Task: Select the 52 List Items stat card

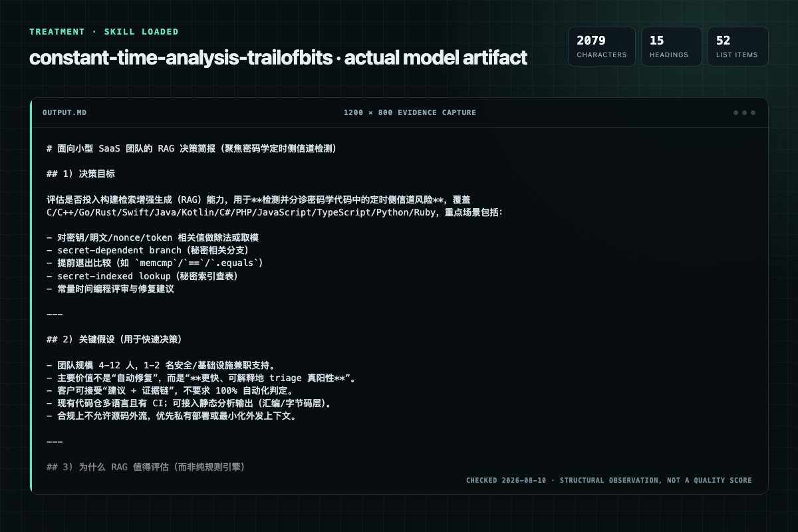Action: [x=738, y=47]
